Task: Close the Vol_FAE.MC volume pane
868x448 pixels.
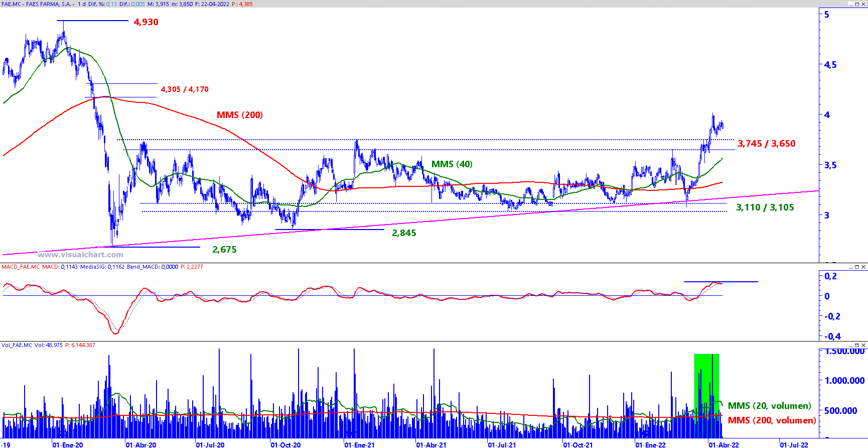Action: click(863, 346)
